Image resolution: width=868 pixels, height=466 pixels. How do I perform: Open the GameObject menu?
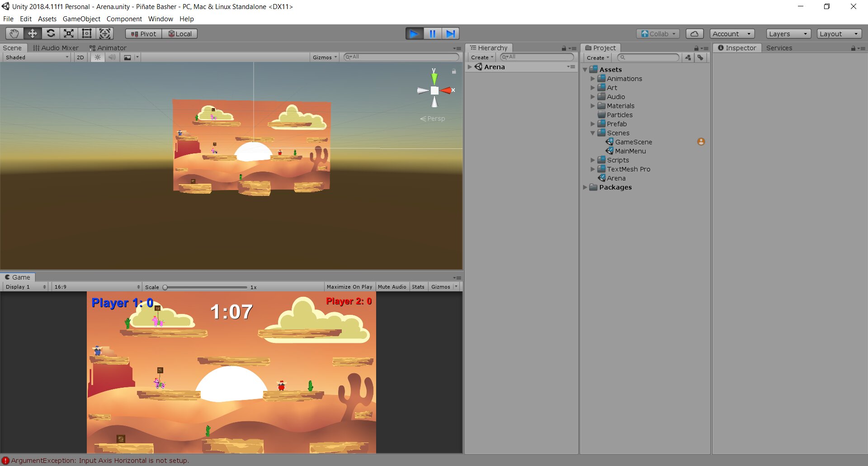[81, 19]
